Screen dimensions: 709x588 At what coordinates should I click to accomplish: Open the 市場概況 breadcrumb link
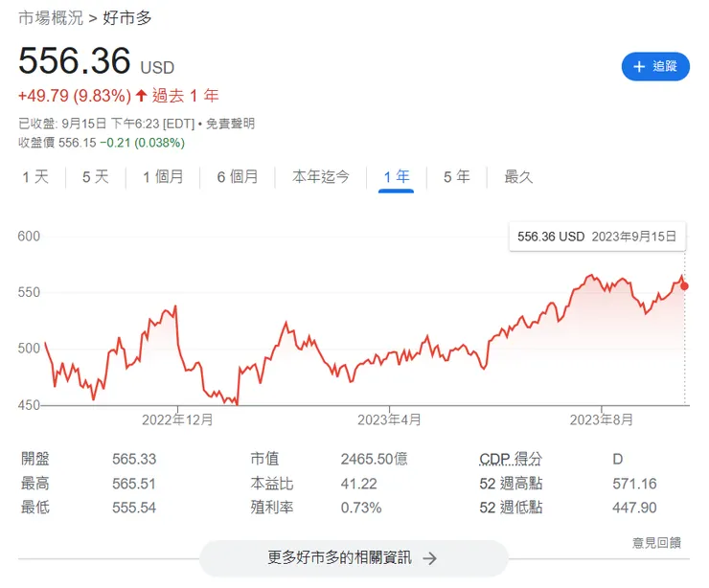pos(51,18)
